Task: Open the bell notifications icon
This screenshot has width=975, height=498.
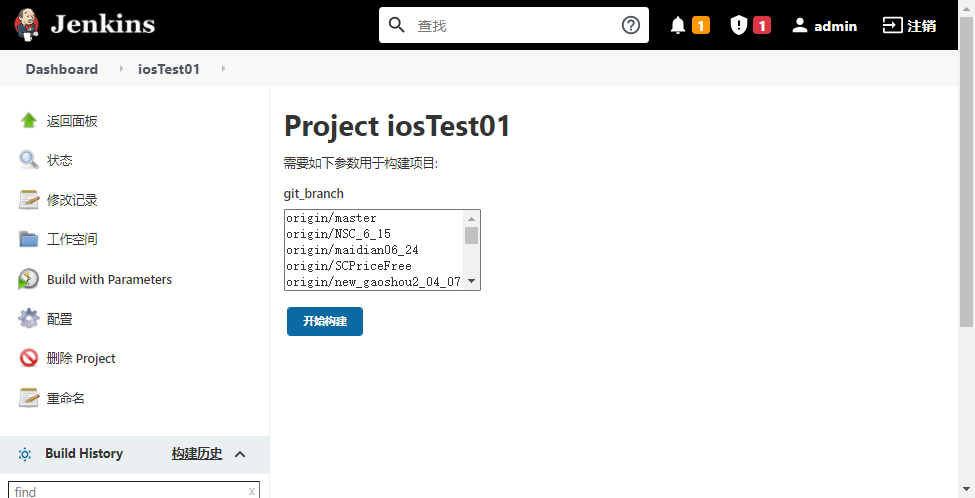Action: point(678,25)
